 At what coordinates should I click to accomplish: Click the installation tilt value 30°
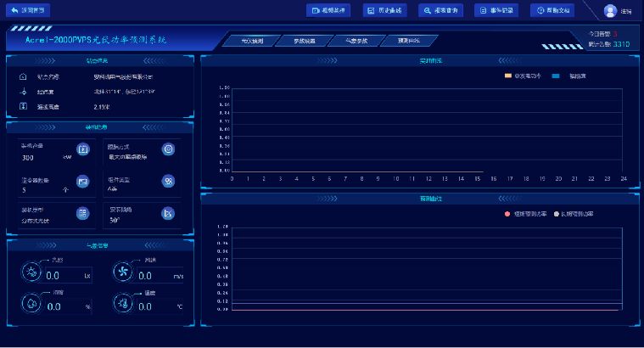point(115,220)
